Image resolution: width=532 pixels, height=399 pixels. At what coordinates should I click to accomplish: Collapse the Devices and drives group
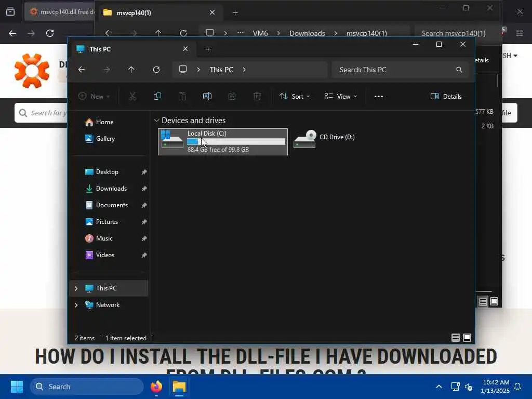156,121
